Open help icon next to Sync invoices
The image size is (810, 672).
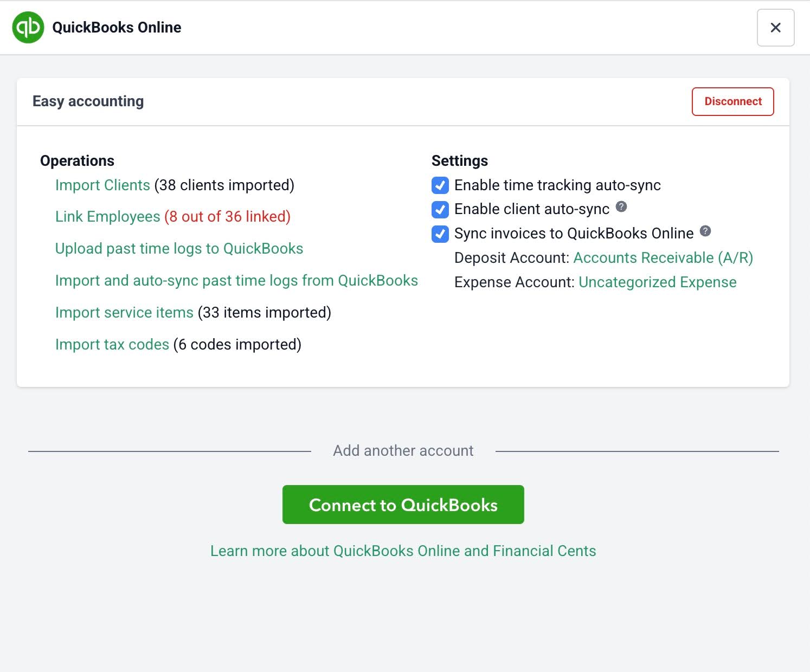[x=705, y=231]
